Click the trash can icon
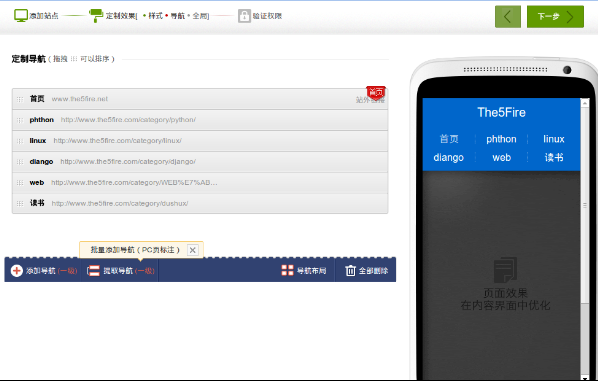Viewport: 598px width, 381px height. (x=350, y=270)
